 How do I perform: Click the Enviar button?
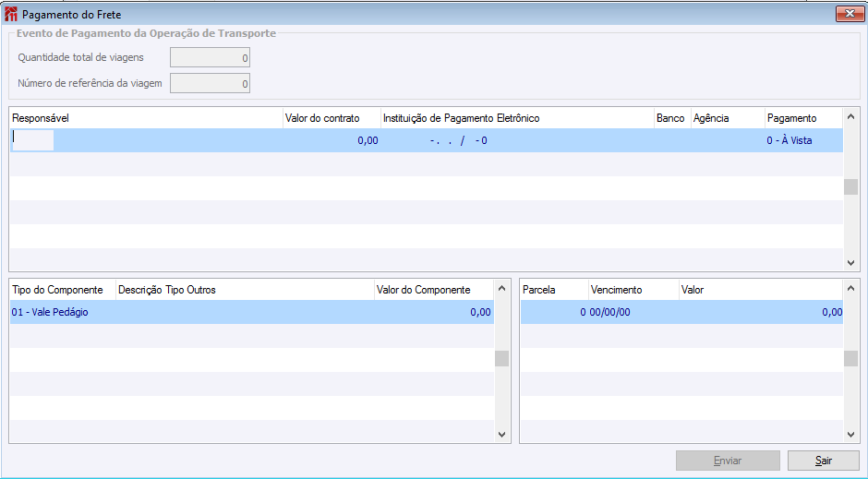728,461
